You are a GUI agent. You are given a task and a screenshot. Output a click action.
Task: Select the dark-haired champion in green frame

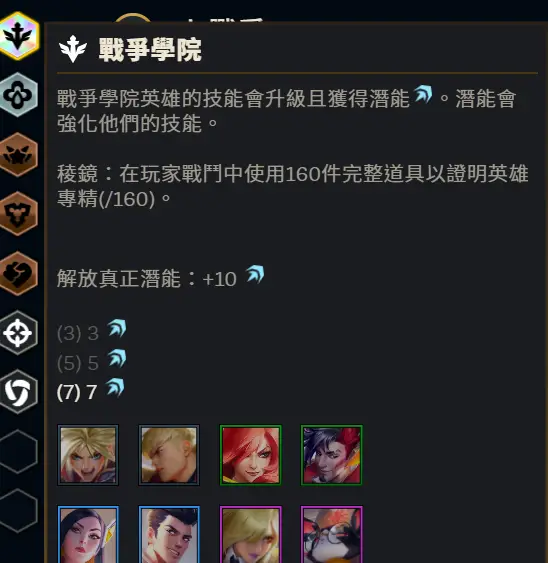coord(331,455)
